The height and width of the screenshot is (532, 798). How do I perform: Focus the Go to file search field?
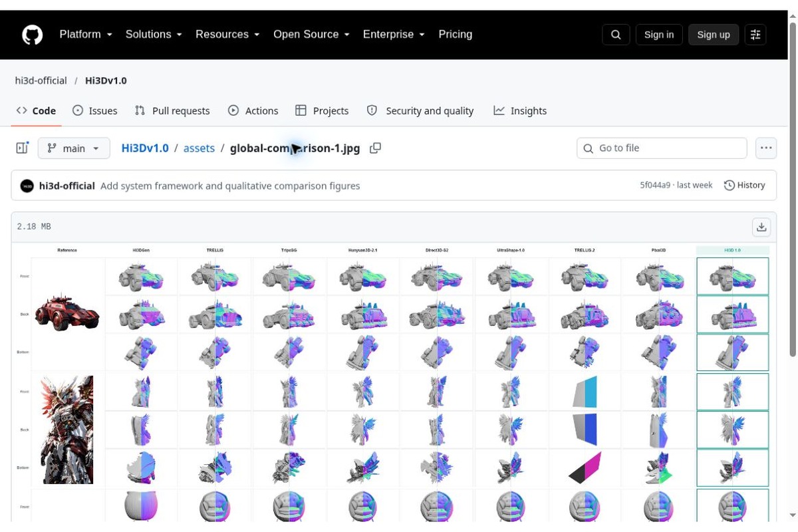662,148
